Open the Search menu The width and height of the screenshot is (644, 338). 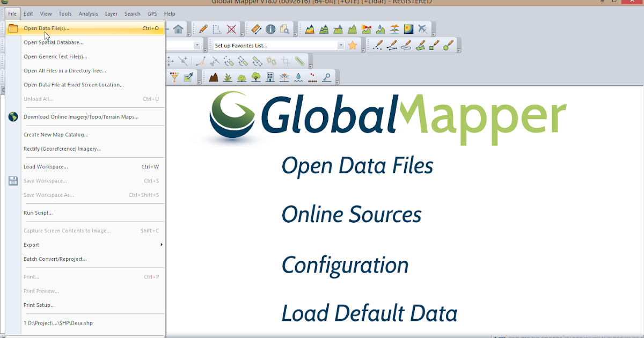[133, 14]
